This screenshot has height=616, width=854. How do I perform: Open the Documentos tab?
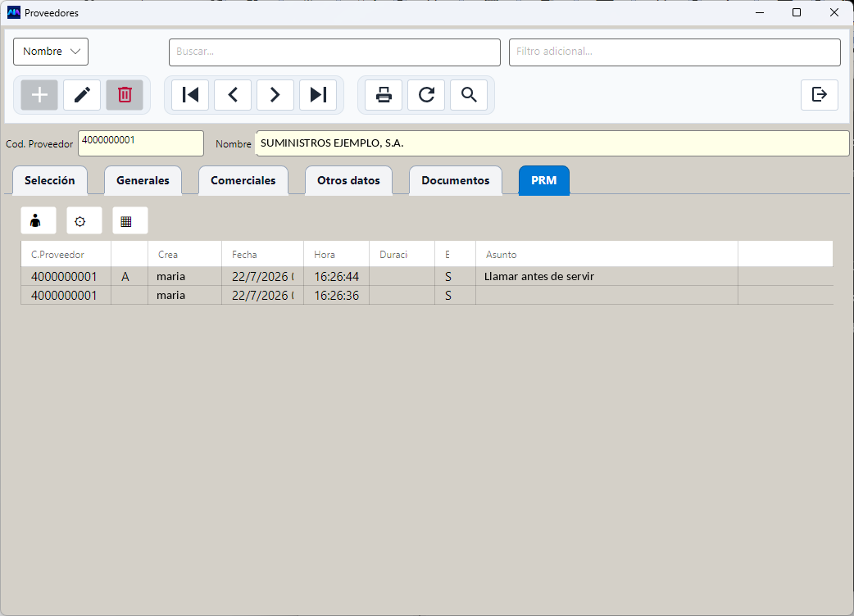[456, 181]
